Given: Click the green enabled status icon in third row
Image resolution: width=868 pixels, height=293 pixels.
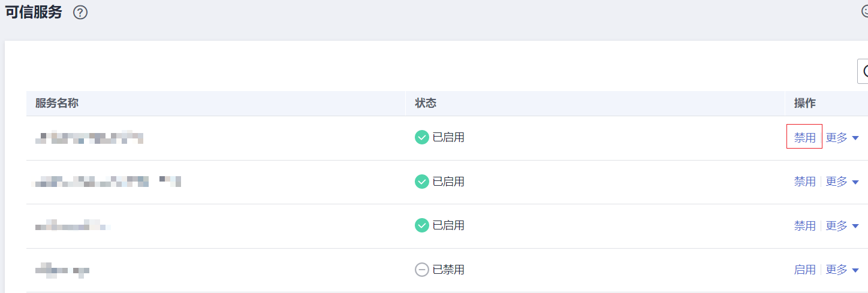Looking at the screenshot, I should (422, 225).
